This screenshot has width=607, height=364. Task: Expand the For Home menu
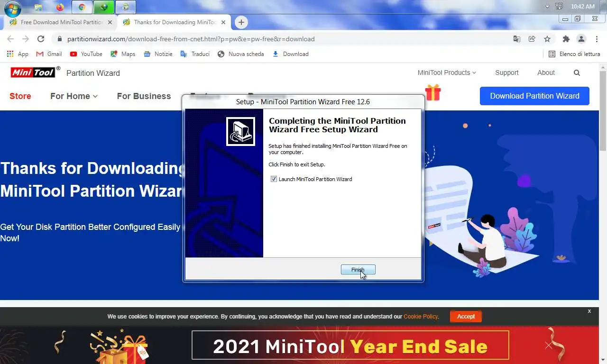click(x=74, y=96)
